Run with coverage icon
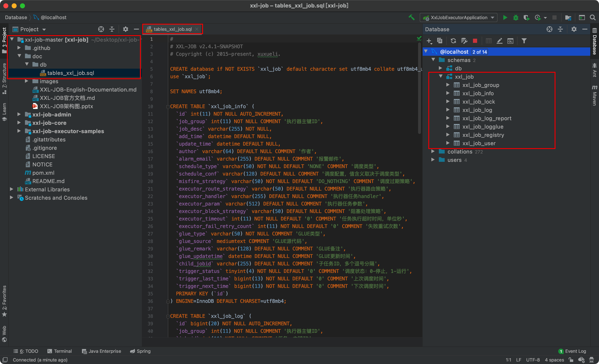This screenshot has width=599, height=364. point(526,17)
